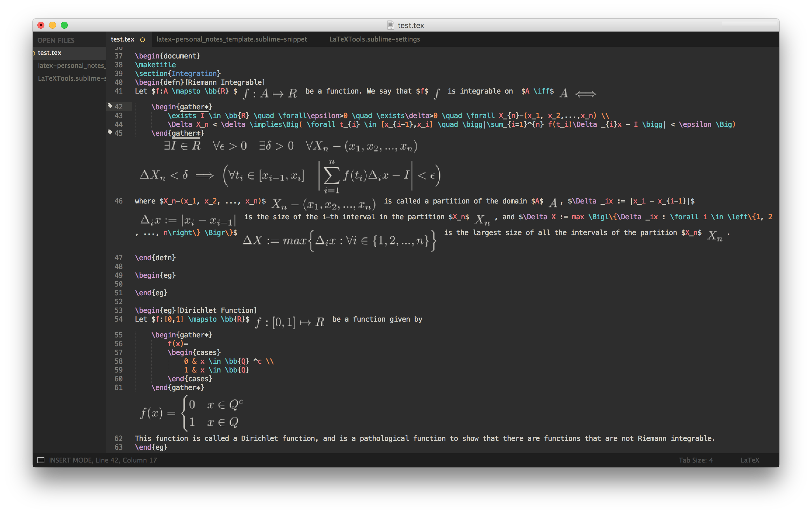
Task: Open the Tab Size: 4 menu in status bar
Action: pos(696,460)
